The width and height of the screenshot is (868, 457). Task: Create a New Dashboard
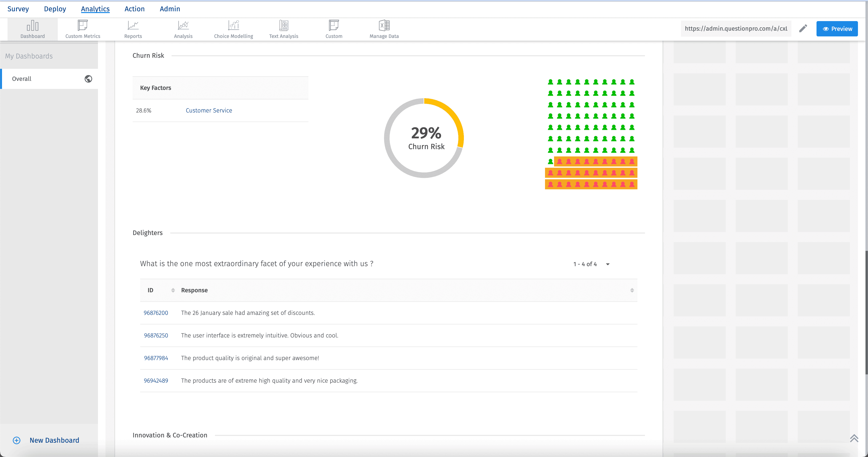pyautogui.click(x=54, y=440)
